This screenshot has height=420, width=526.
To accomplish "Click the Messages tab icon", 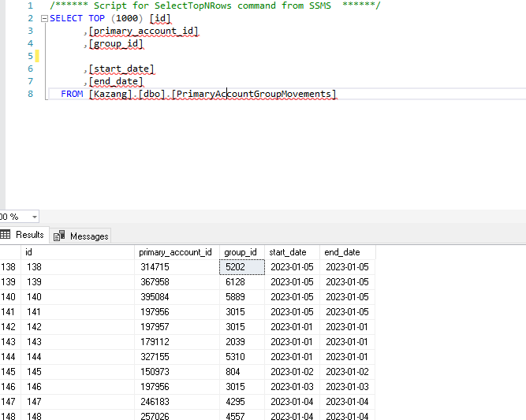I will pyautogui.click(x=60, y=236).
